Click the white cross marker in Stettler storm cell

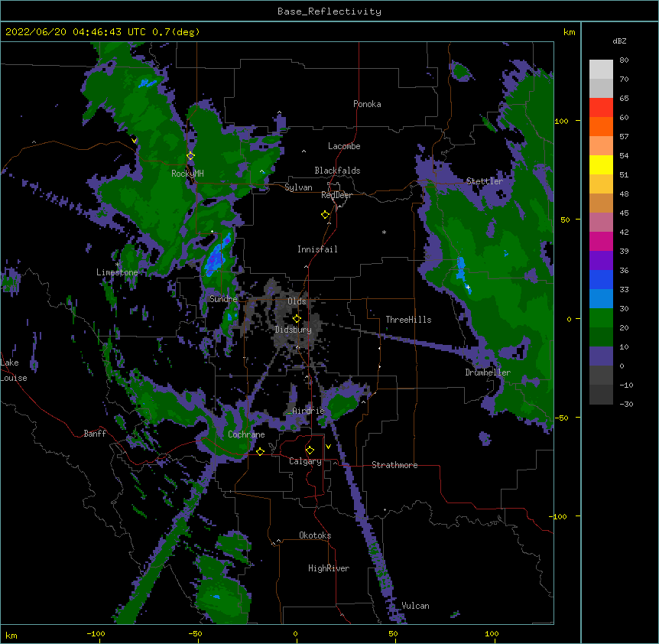click(468, 288)
